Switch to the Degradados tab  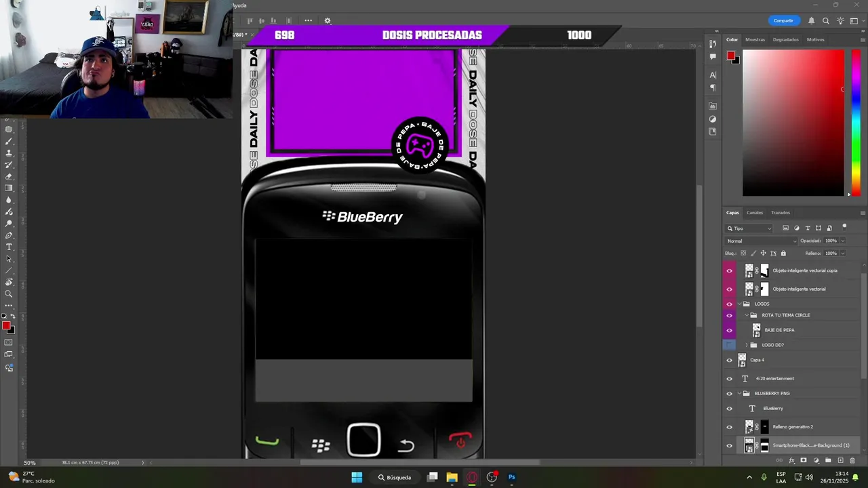(x=785, y=39)
